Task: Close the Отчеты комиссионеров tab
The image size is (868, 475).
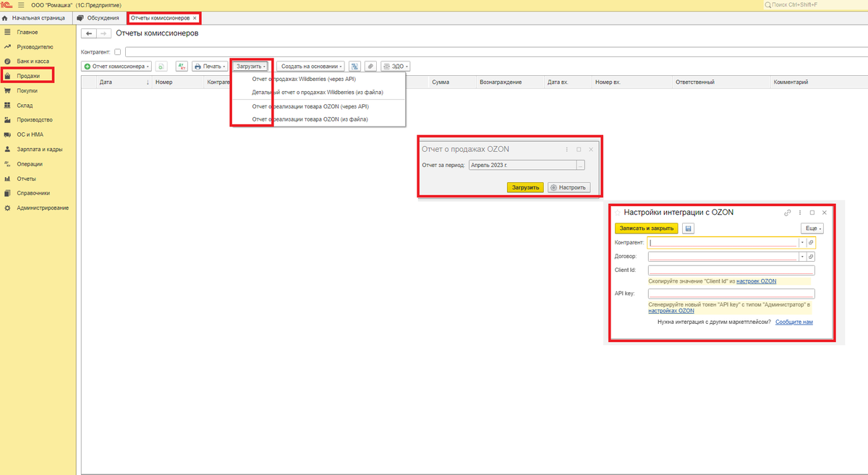Action: point(195,17)
